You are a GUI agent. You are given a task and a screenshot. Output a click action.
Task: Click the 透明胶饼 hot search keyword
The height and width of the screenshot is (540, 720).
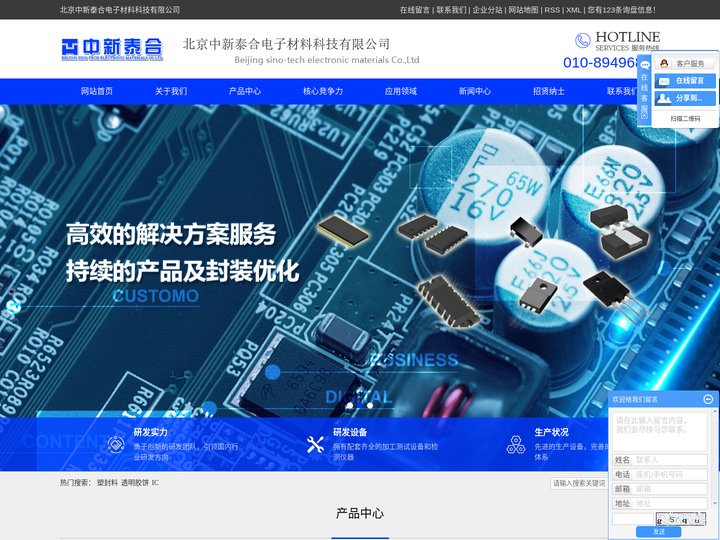(x=135, y=483)
